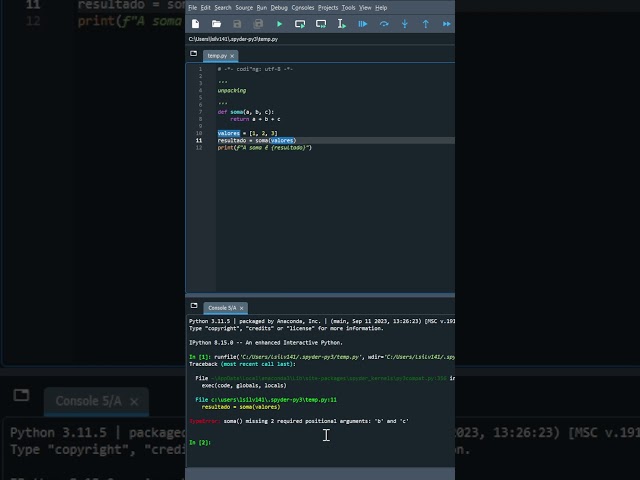Click the print statement on line 12
This screenshot has width=640, height=480.
click(x=264, y=148)
